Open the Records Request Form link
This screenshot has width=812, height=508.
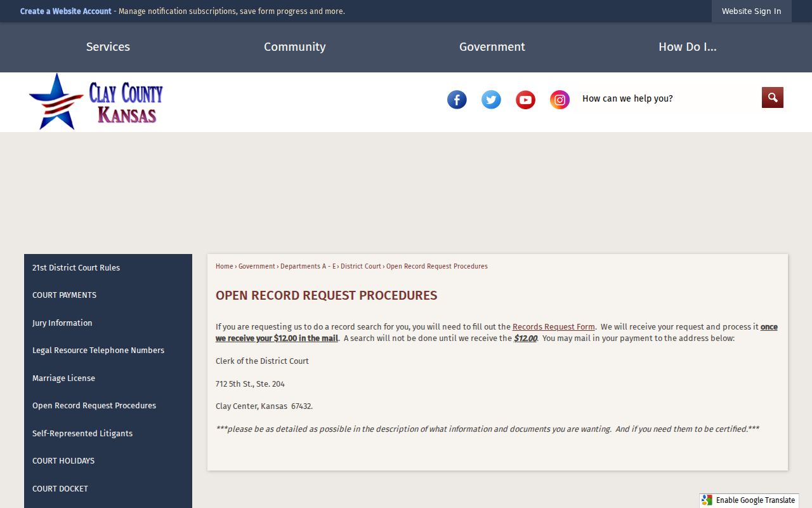pyautogui.click(x=554, y=327)
